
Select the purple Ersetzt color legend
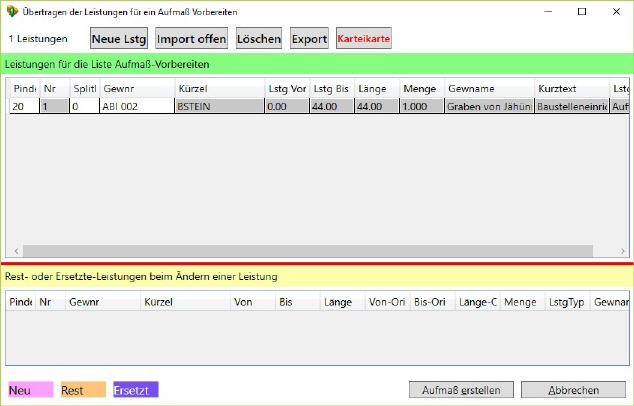136,389
